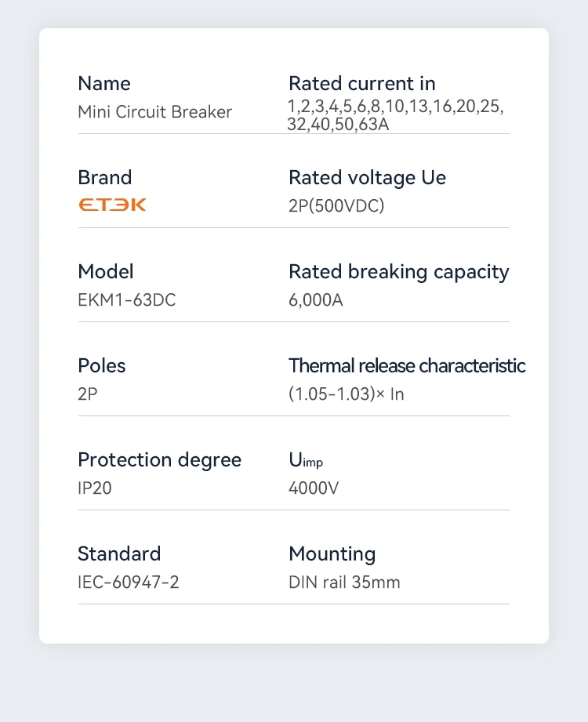Select the 'Mini Circuit Breaker' name value
This screenshot has width=588, height=722.
154,112
